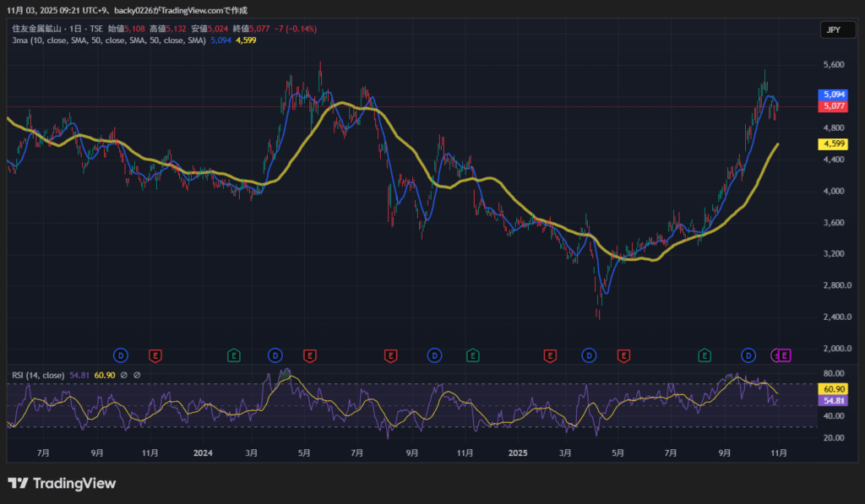Image resolution: width=865 pixels, height=504 pixels.
Task: Click the 2025 label on time axis
Action: (518, 453)
